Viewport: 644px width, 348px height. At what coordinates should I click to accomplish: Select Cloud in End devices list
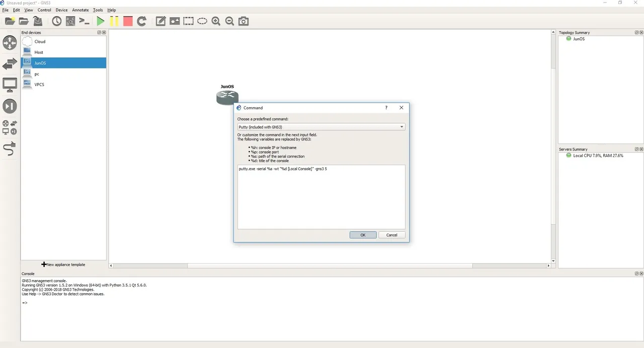tap(63, 42)
